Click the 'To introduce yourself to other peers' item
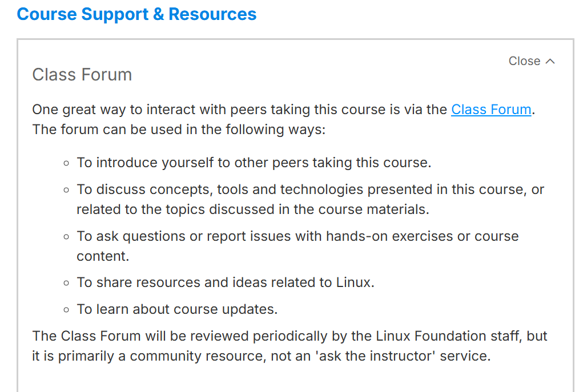Viewport: 583px width, 392px height. coord(254,163)
